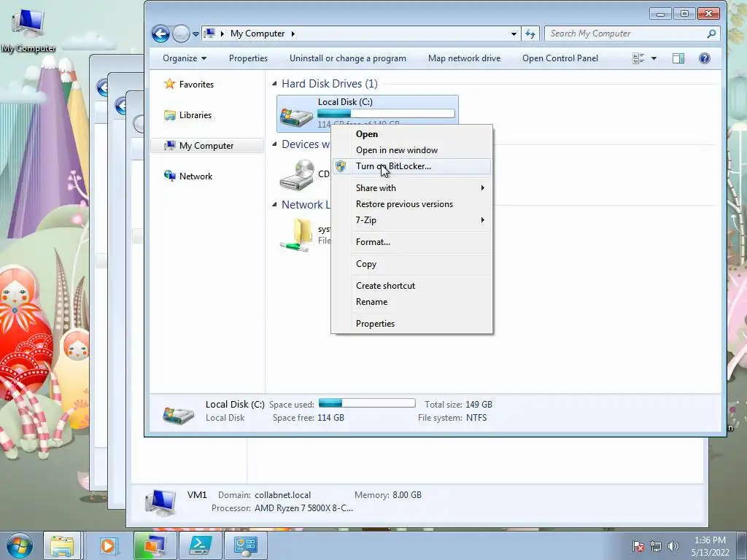This screenshot has width=747, height=560.
Task: Click the search magnifier icon
Action: [711, 34]
